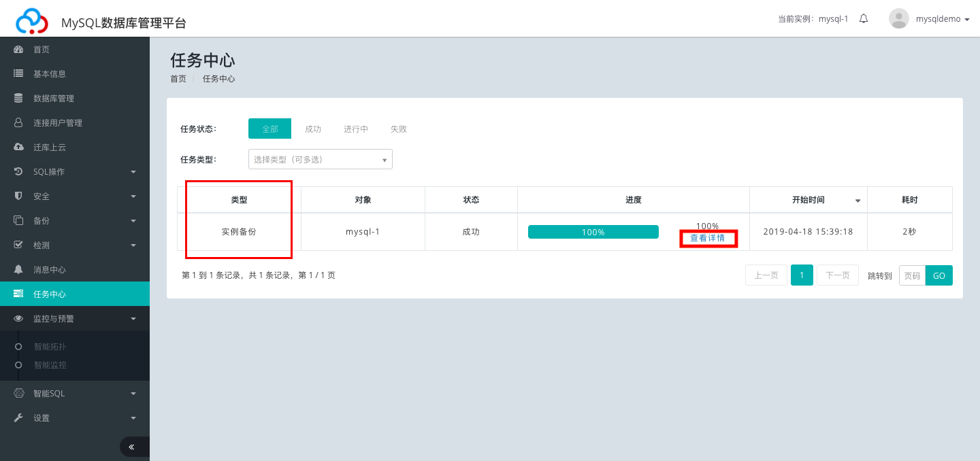Viewport: 980px width, 461px height.
Task: Click the 智能SQL hexagon icon
Action: [x=18, y=394]
